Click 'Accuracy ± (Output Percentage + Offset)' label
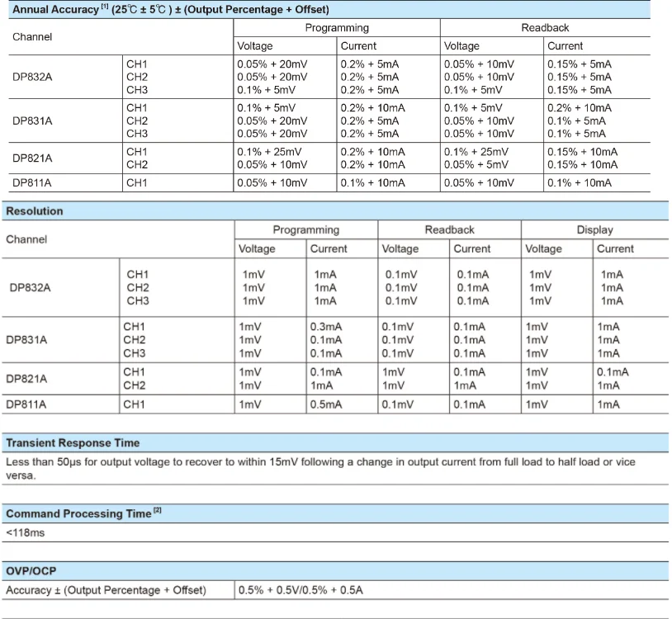The image size is (672, 619). [x=106, y=590]
